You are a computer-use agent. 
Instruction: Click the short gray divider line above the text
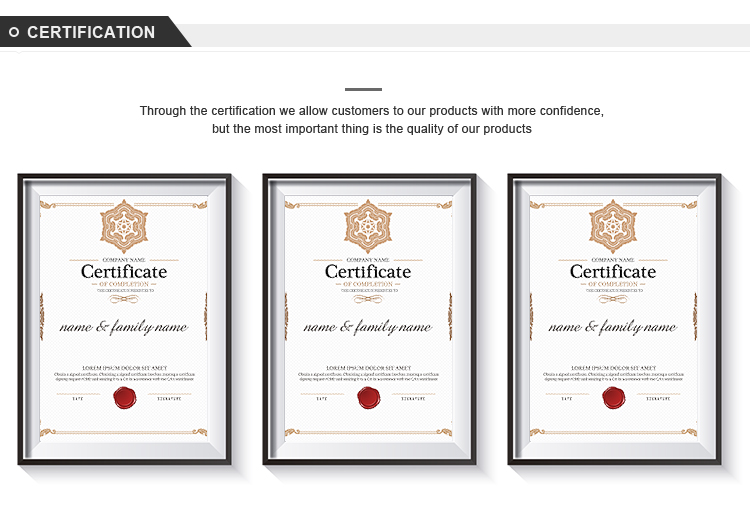363,89
